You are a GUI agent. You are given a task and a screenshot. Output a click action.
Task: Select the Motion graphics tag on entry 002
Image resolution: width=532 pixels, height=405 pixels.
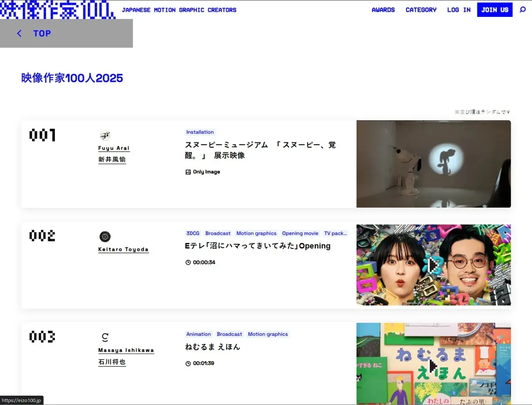pyautogui.click(x=256, y=233)
